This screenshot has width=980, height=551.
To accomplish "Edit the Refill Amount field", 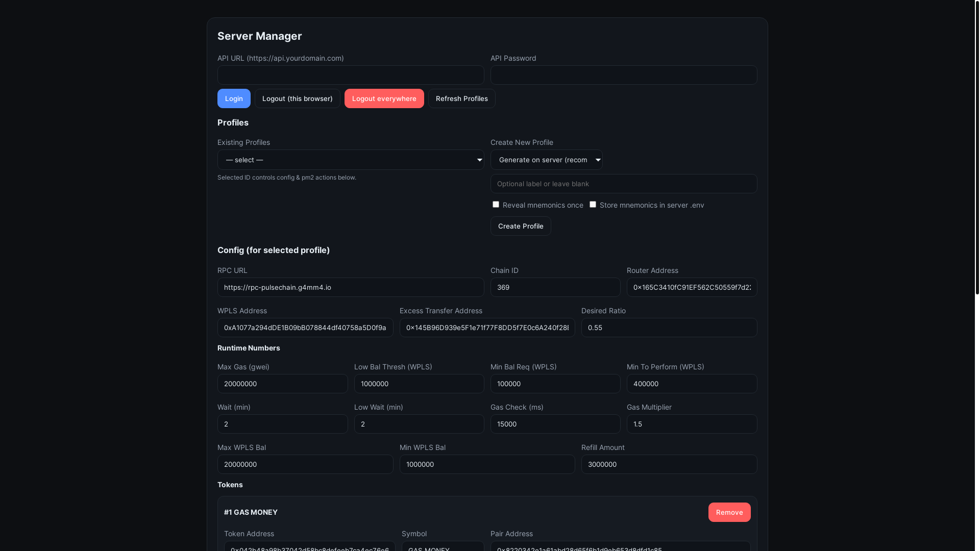I will click(x=669, y=464).
